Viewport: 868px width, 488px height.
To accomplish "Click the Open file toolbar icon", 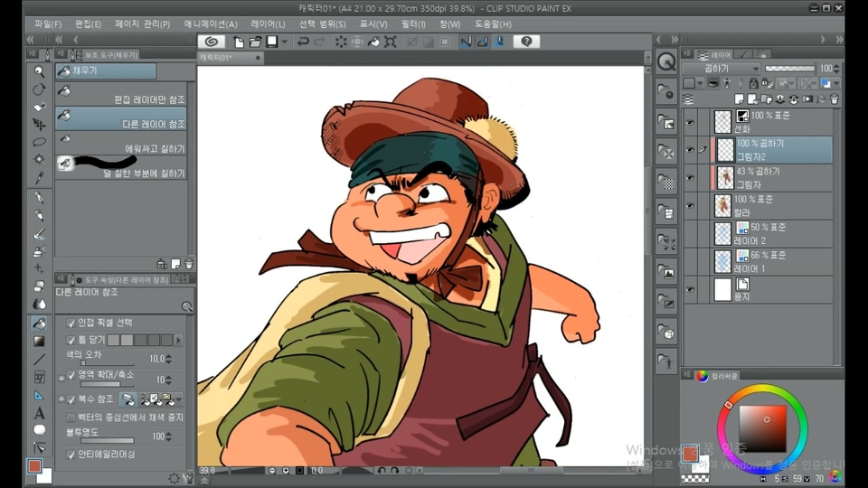I will click(x=255, y=42).
